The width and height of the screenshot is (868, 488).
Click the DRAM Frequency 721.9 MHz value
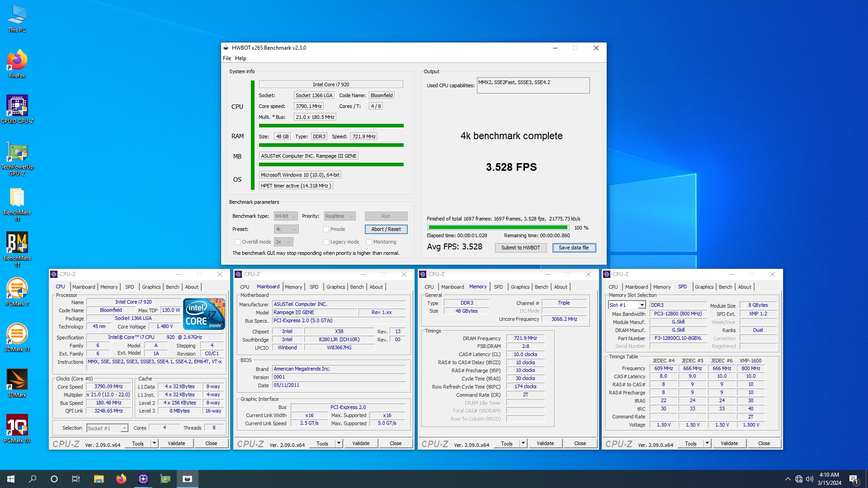tap(525, 338)
